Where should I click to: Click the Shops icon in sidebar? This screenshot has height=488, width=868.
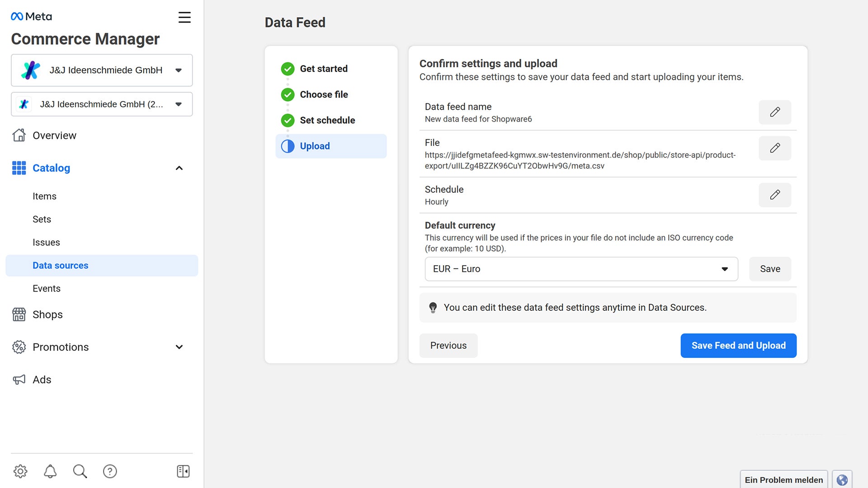pyautogui.click(x=18, y=314)
